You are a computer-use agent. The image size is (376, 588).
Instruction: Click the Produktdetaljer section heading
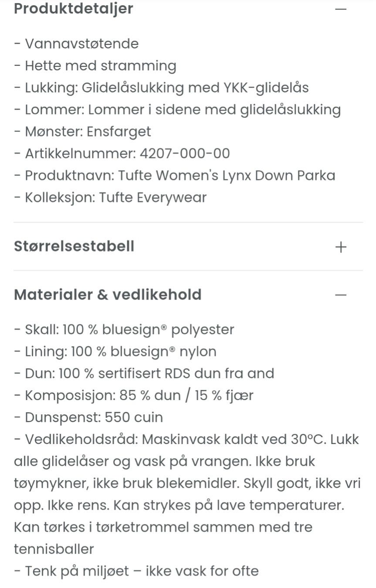click(74, 9)
